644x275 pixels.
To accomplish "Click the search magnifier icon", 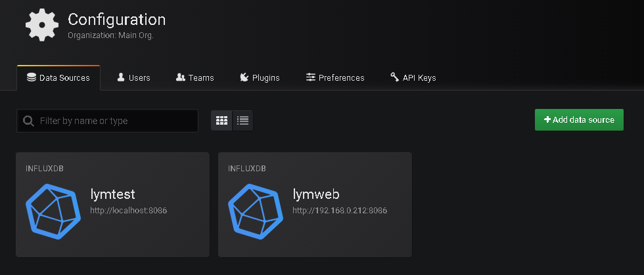I will pos(28,121).
